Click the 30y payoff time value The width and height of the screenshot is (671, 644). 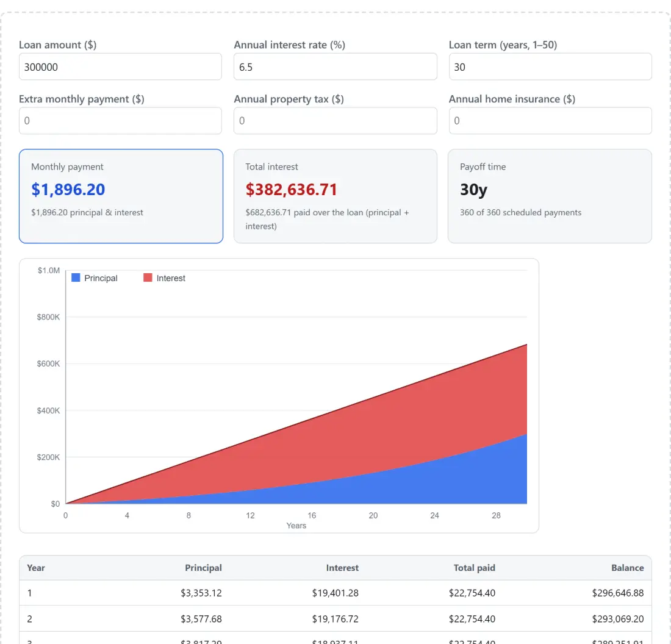(x=473, y=190)
